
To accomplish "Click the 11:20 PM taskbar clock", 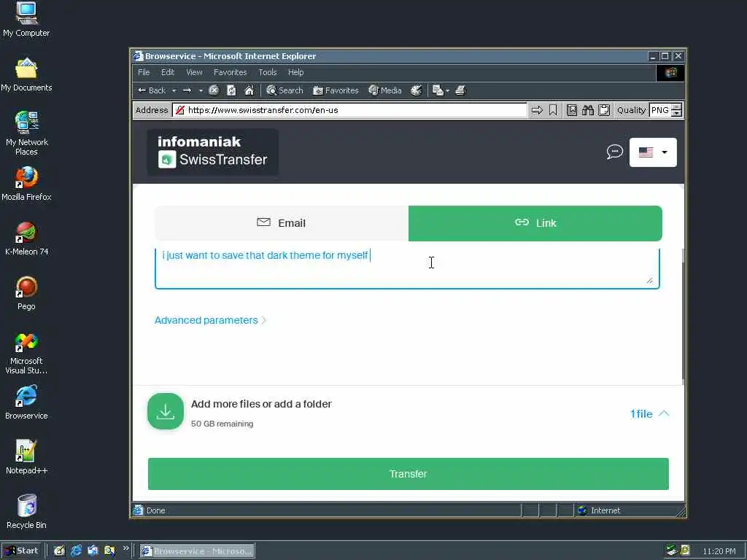I will tap(719, 551).
